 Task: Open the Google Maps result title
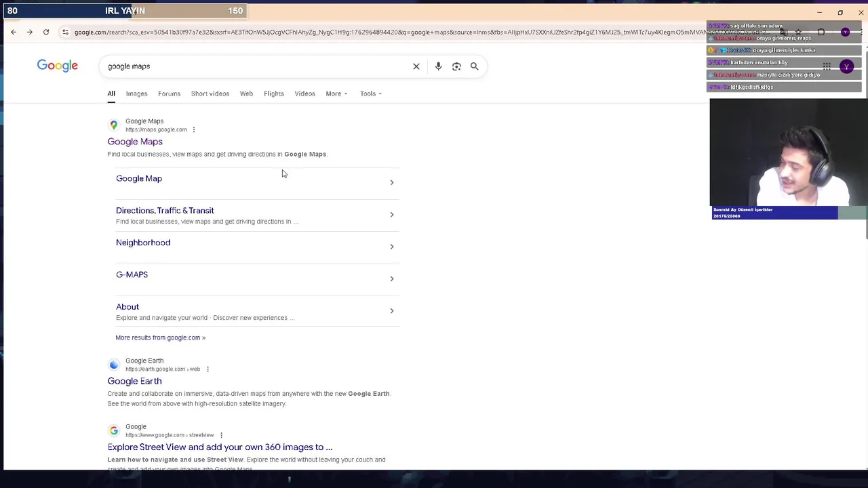coord(135,142)
